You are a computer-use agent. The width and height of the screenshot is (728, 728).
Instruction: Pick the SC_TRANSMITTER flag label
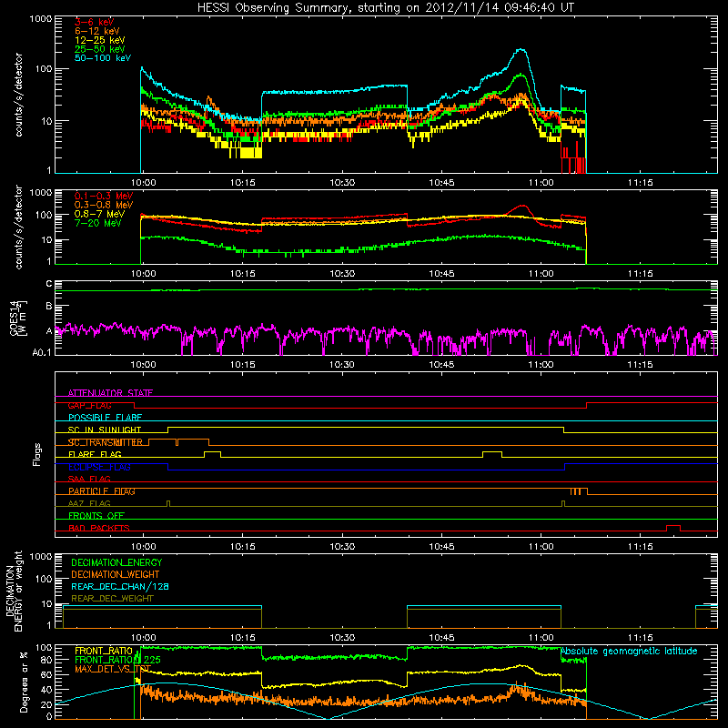point(105,442)
